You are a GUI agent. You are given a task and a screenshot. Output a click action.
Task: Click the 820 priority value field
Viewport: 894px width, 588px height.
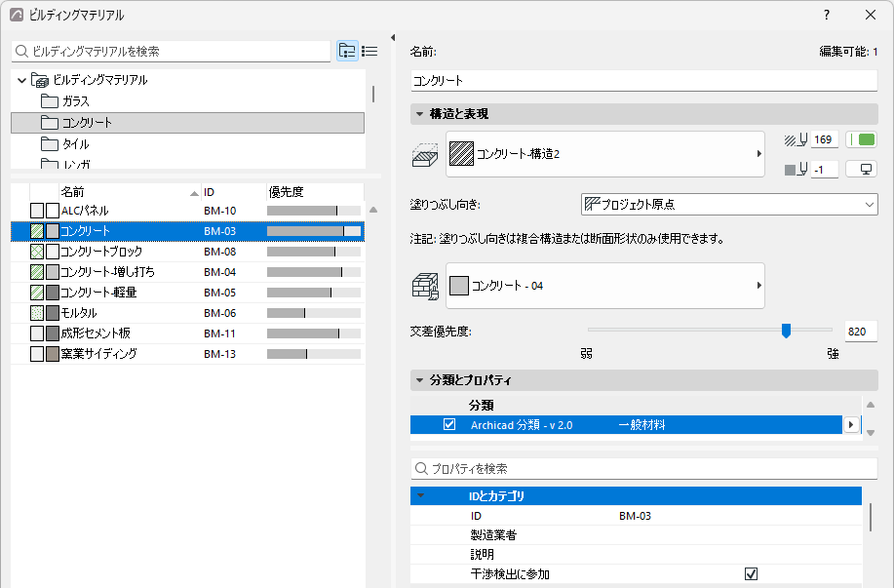pos(860,332)
